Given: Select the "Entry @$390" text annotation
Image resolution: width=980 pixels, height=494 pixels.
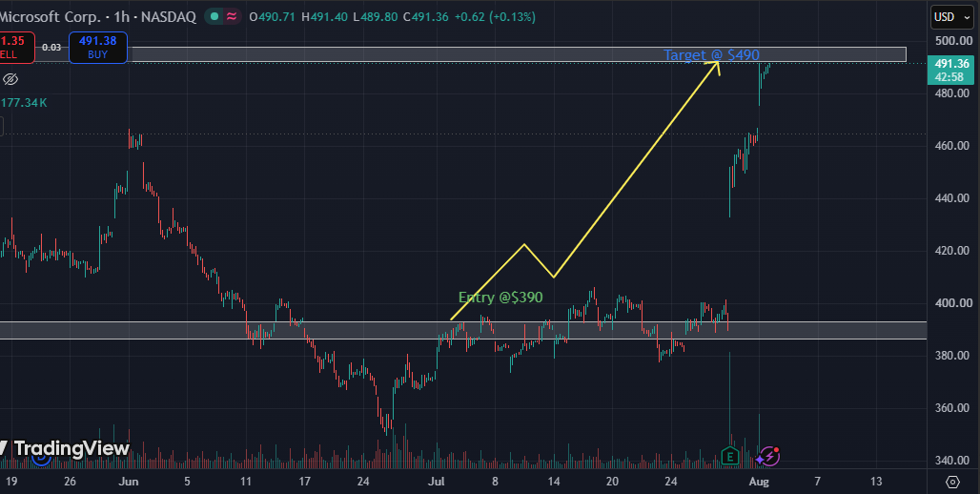Looking at the screenshot, I should pos(500,298).
